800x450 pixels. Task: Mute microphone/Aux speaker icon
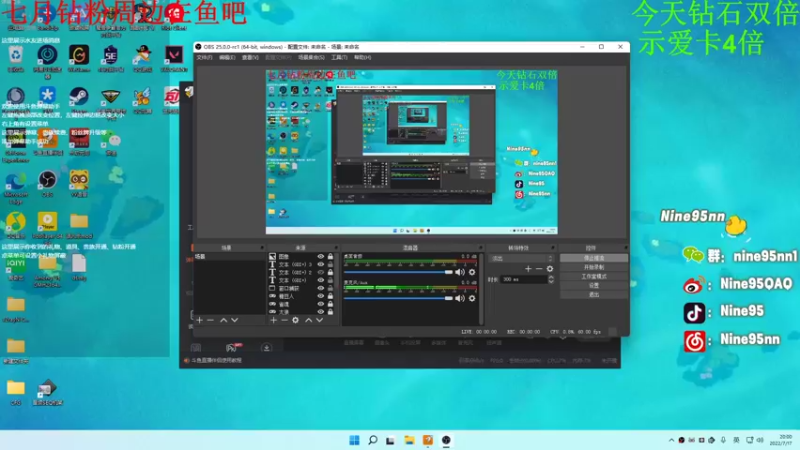pyautogui.click(x=460, y=298)
